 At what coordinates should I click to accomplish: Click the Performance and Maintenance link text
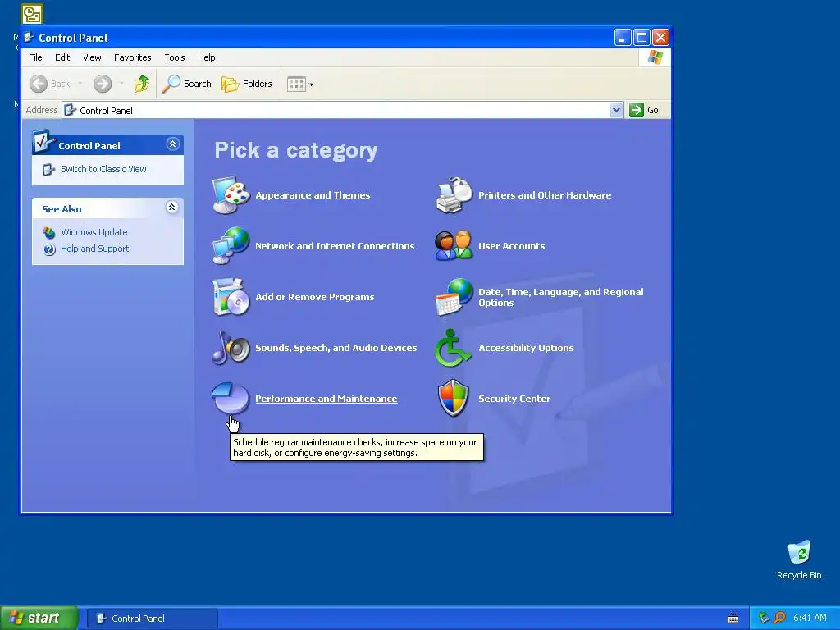click(326, 399)
